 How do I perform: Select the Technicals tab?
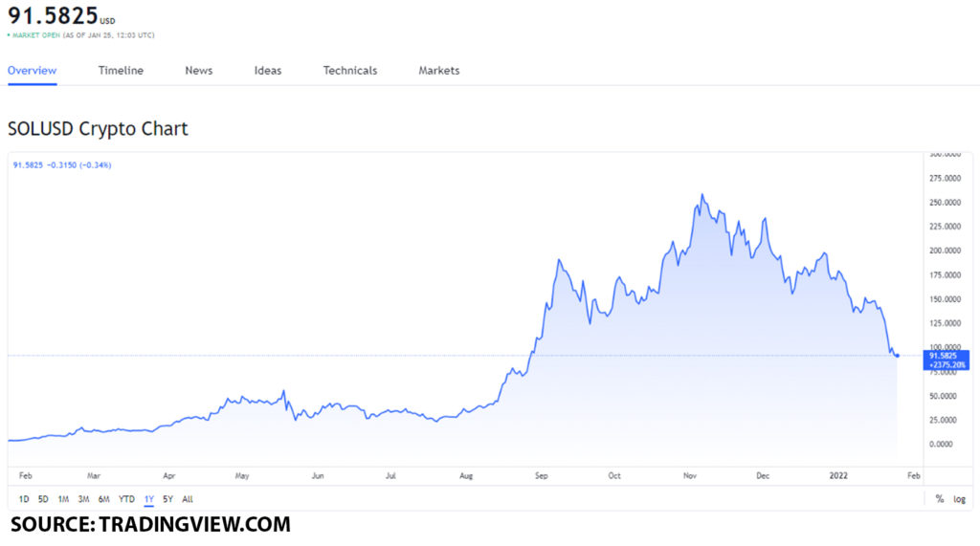350,71
